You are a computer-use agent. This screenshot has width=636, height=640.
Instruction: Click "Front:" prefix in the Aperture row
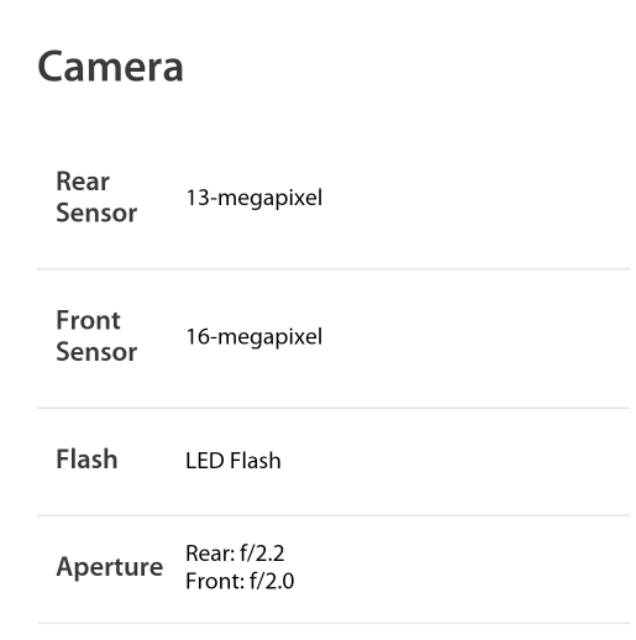(213, 581)
